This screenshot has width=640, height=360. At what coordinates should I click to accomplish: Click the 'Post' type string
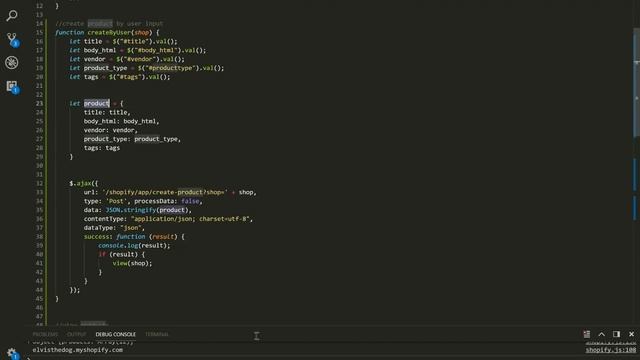[x=116, y=201]
